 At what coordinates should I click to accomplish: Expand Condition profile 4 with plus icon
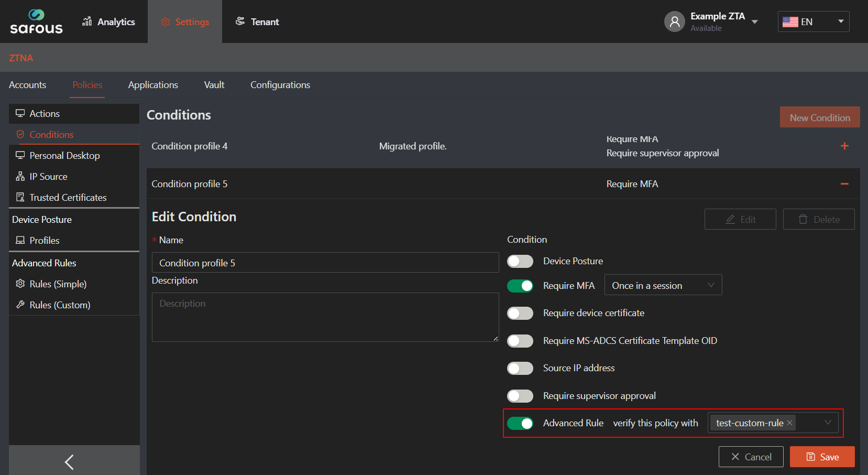[844, 146]
